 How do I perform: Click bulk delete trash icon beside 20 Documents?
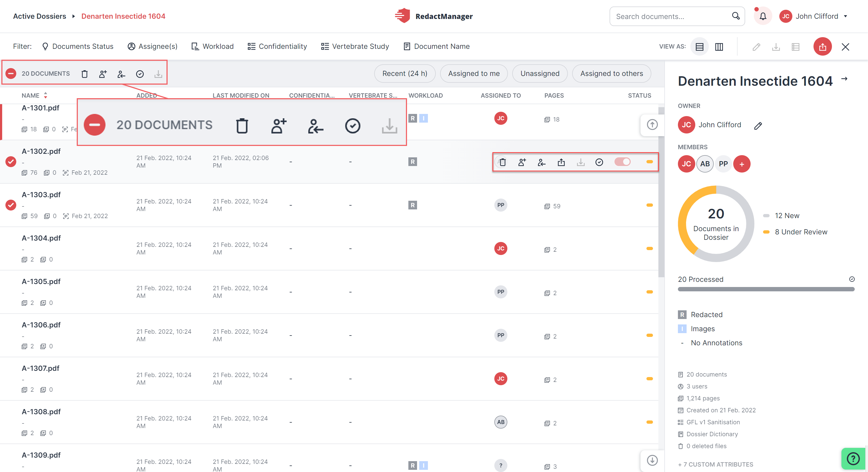point(85,74)
